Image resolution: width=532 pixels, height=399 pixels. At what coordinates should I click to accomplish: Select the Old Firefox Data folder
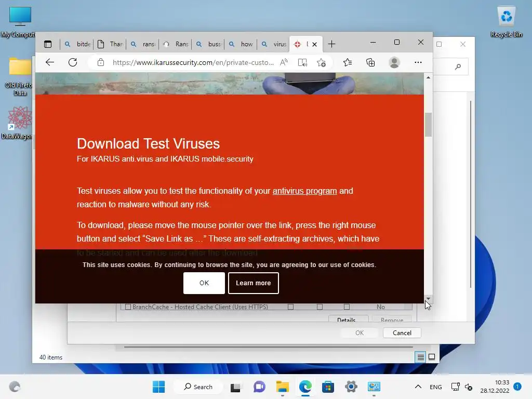[19, 77]
